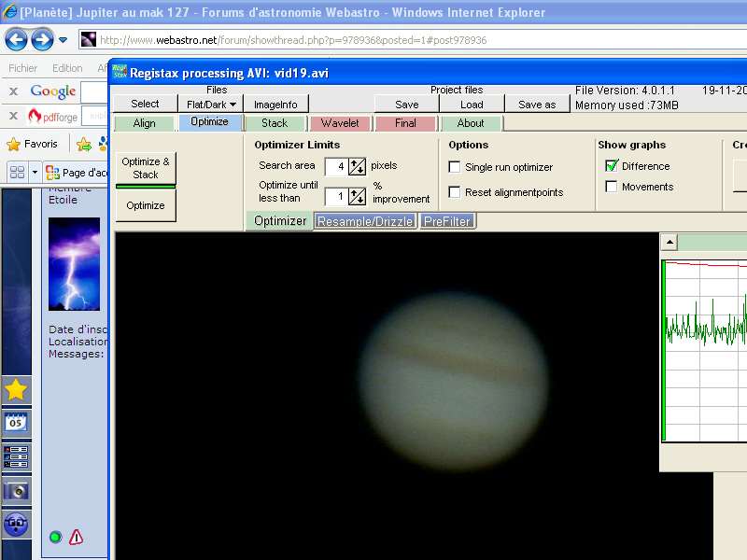Open the Flat/Dark dropdown

tap(211, 105)
